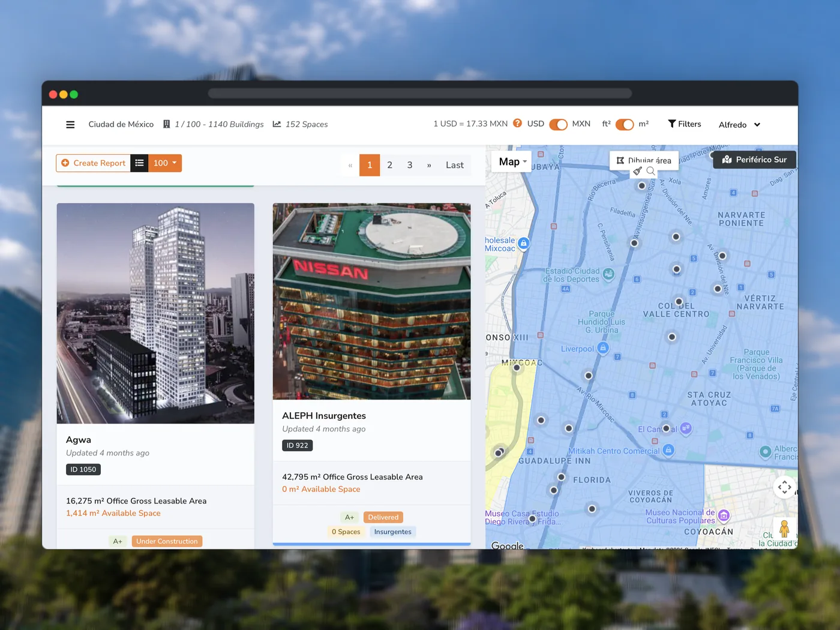
Task: Open exchange rate help question mark
Action: [x=517, y=123]
